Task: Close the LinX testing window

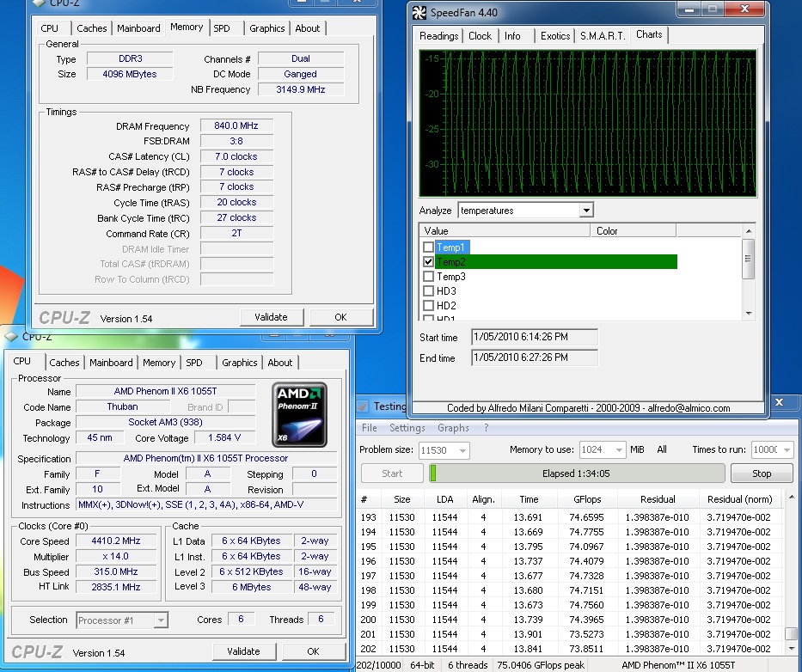Action: pos(779,402)
